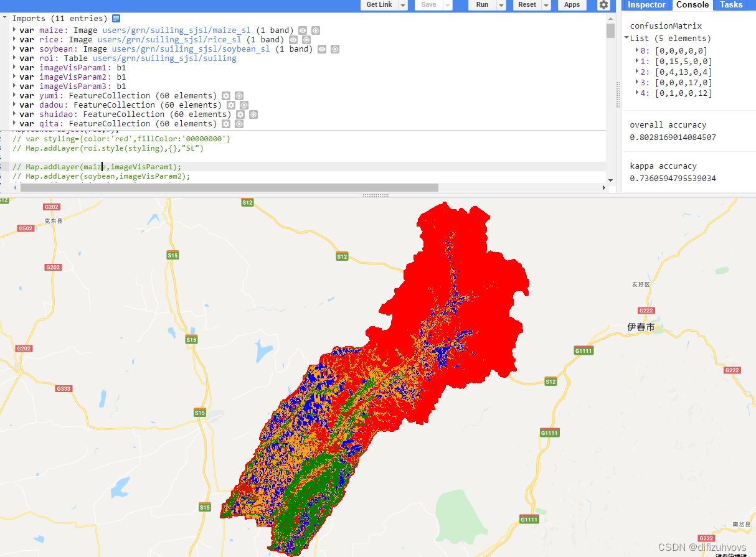The width and height of the screenshot is (756, 557).
Task: Click target icon on yumi collection
Action: pos(239,96)
